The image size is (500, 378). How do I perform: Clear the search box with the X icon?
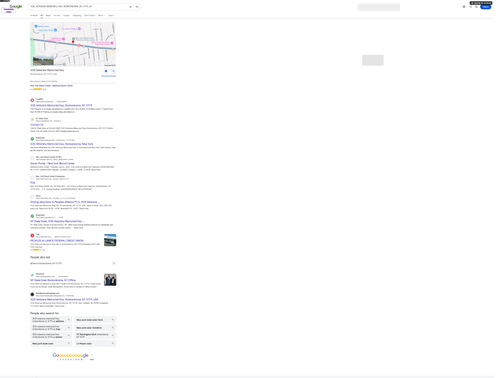(130, 7)
